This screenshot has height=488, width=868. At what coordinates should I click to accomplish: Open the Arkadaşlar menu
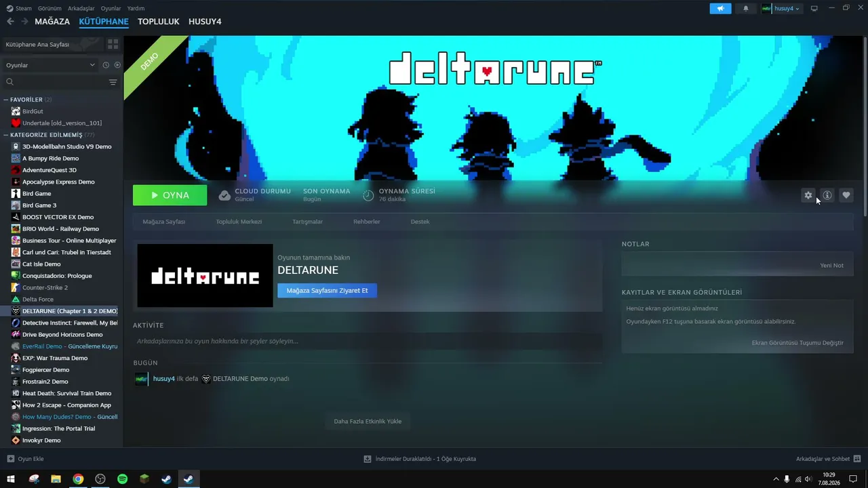[x=81, y=8]
